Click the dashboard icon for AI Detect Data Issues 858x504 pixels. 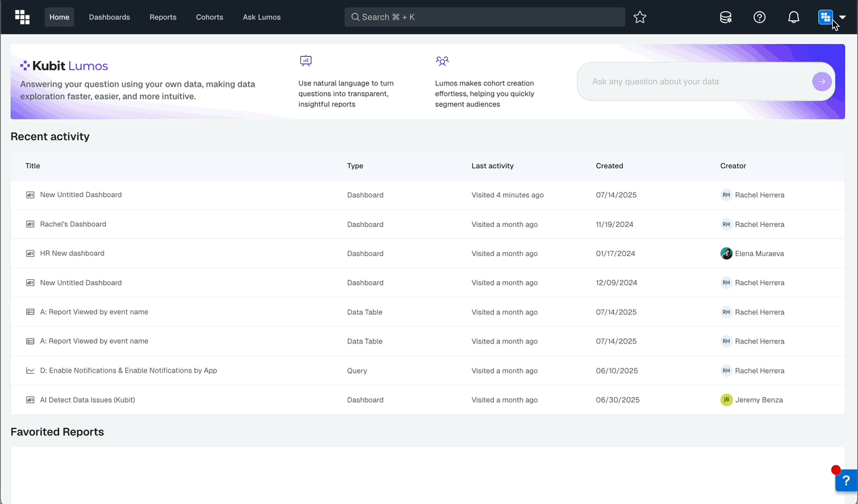coord(30,400)
